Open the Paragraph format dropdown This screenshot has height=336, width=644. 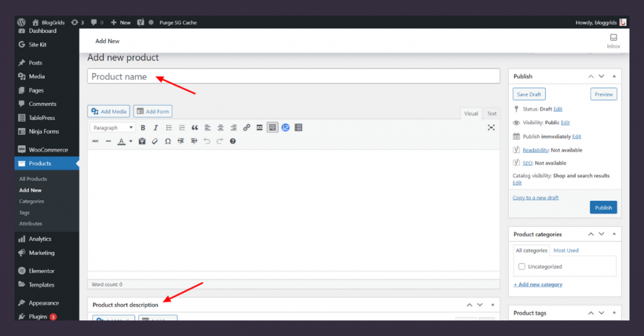(x=113, y=127)
